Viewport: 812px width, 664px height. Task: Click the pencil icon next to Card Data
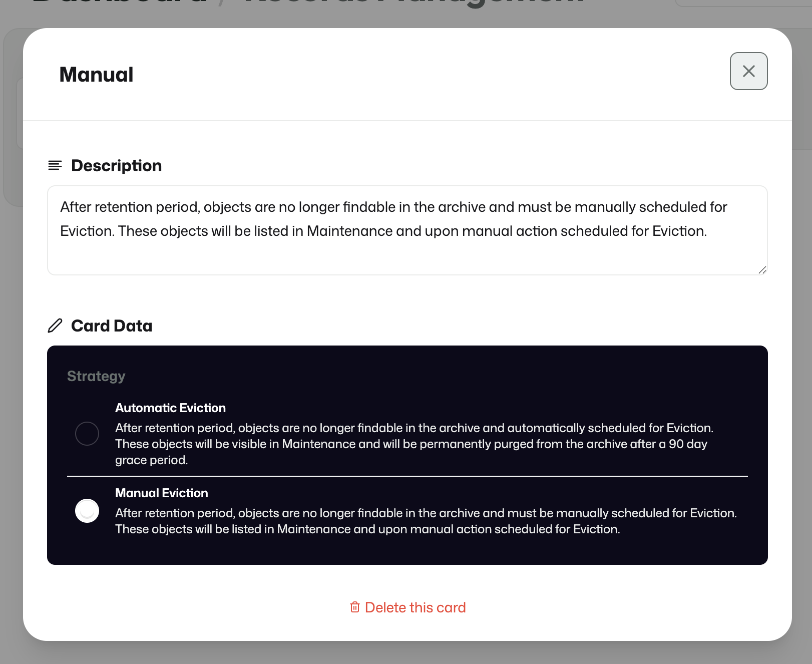55,325
